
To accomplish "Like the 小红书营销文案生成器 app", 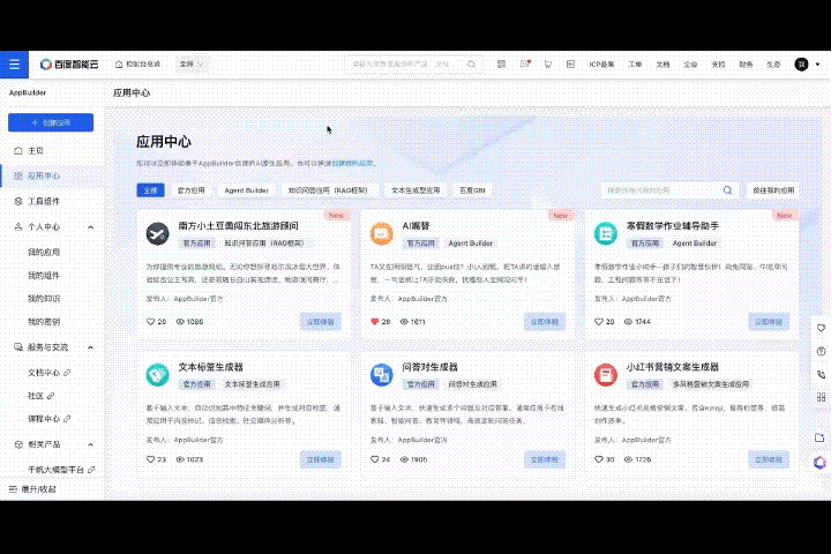I will click(599, 460).
